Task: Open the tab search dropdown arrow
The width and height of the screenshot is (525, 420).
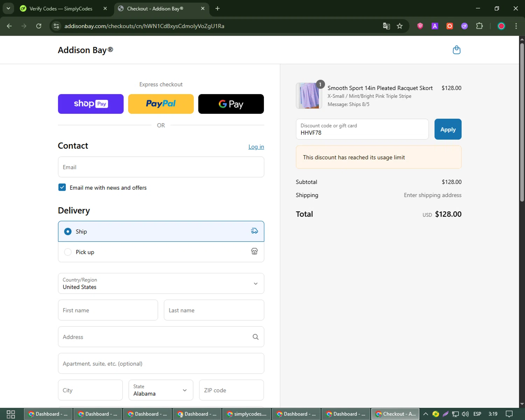Action: tap(8, 8)
